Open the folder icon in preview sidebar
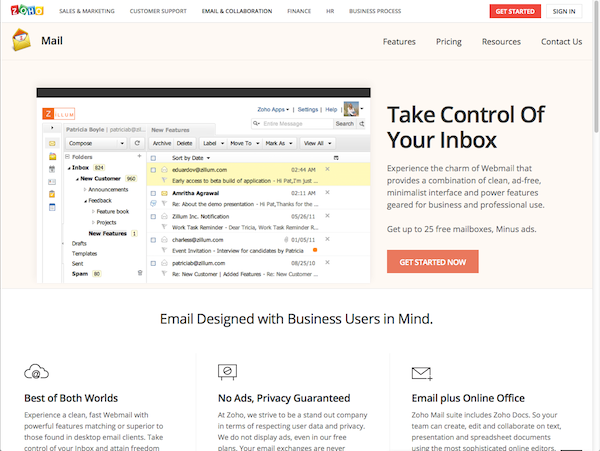The height and width of the screenshot is (451, 600). tap(52, 156)
